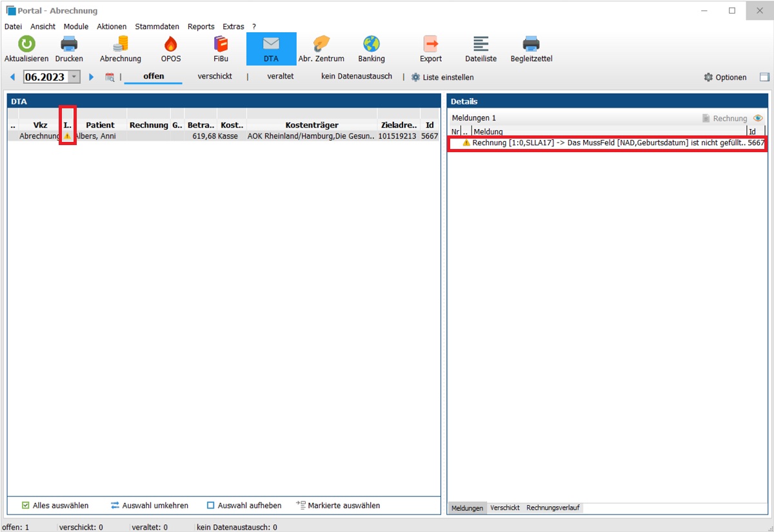Open the Extras menu
This screenshot has height=532, width=774.
coord(233,26)
